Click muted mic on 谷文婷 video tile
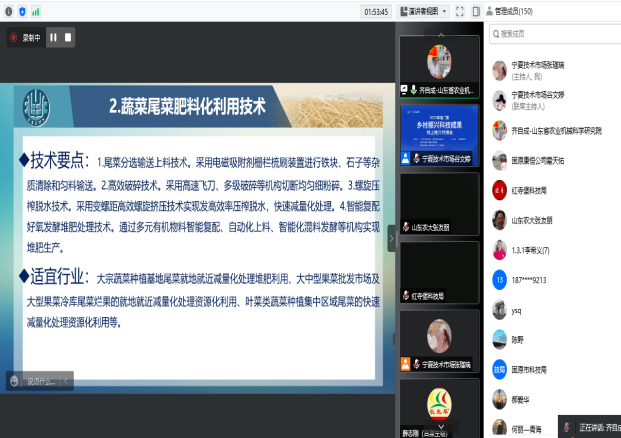Viewport: 621px width, 438px height. coord(416,158)
